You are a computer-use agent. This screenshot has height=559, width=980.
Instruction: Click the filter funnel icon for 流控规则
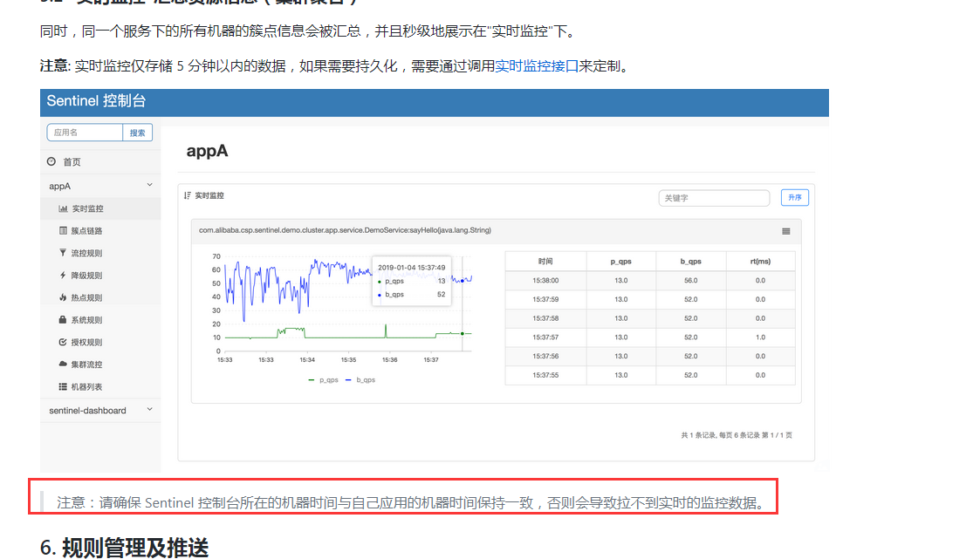coord(63,253)
